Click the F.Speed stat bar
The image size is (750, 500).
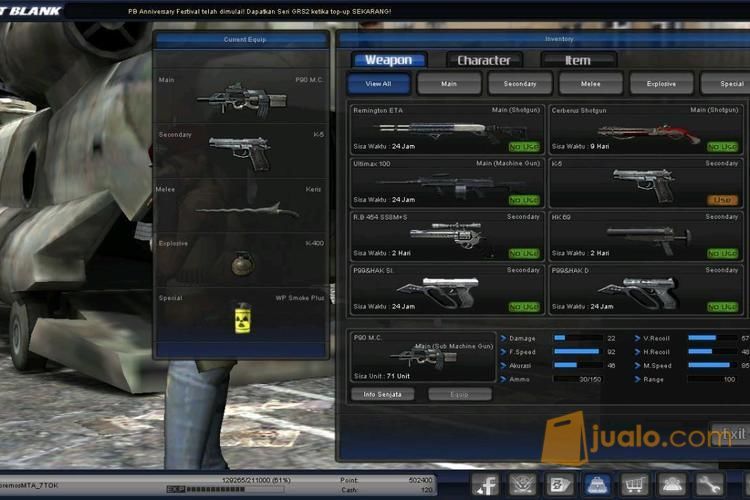coord(577,352)
